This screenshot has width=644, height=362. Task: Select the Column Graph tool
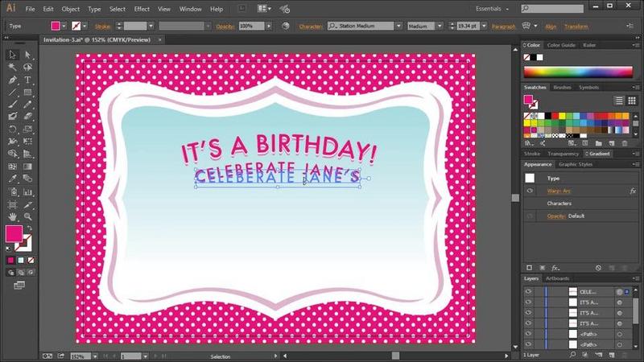(27, 191)
